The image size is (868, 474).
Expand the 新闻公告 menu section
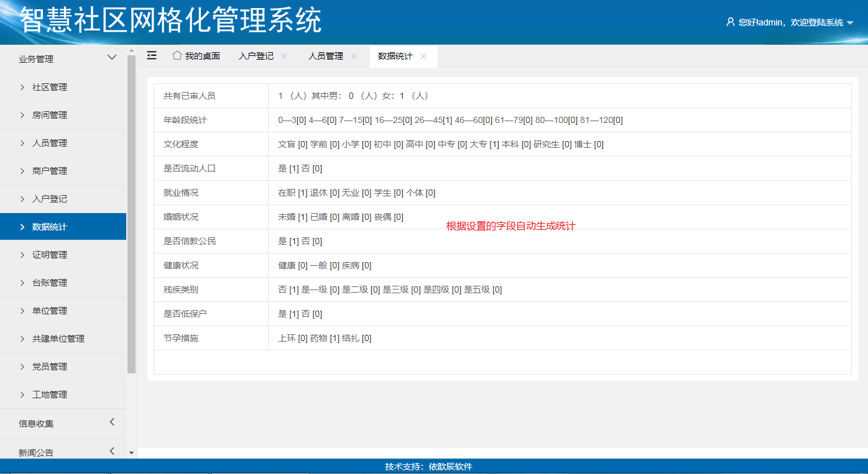click(112, 451)
